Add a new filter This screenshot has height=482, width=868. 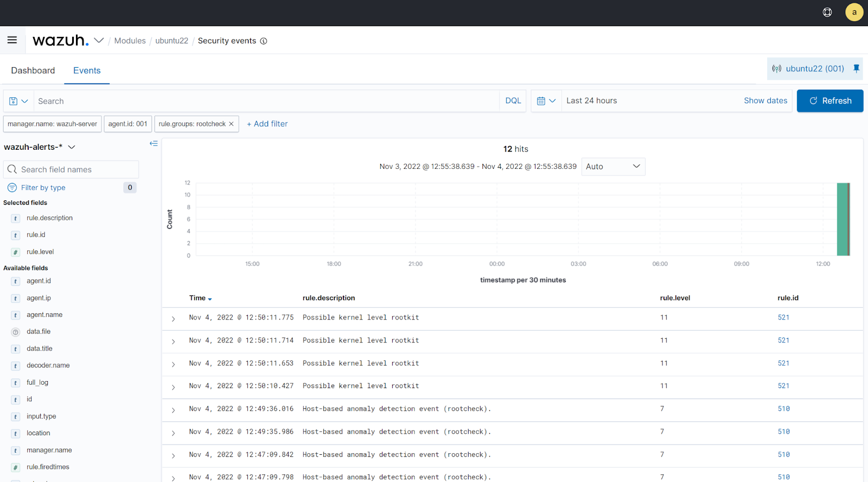267,124
